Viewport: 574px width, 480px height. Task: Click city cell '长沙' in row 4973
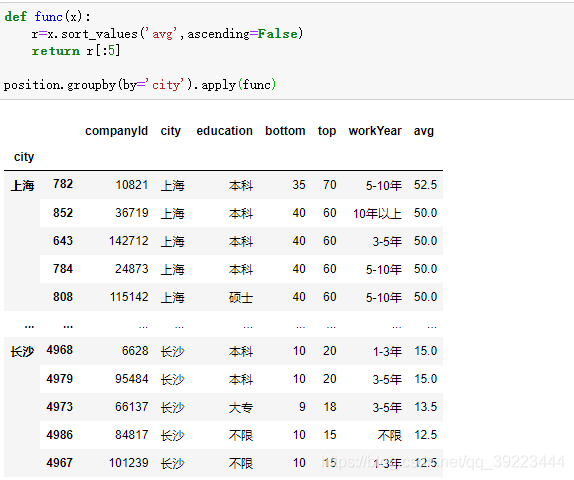(x=172, y=408)
